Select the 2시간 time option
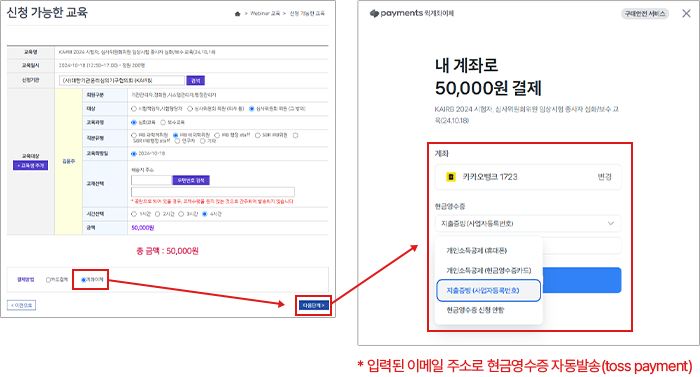 [157, 214]
